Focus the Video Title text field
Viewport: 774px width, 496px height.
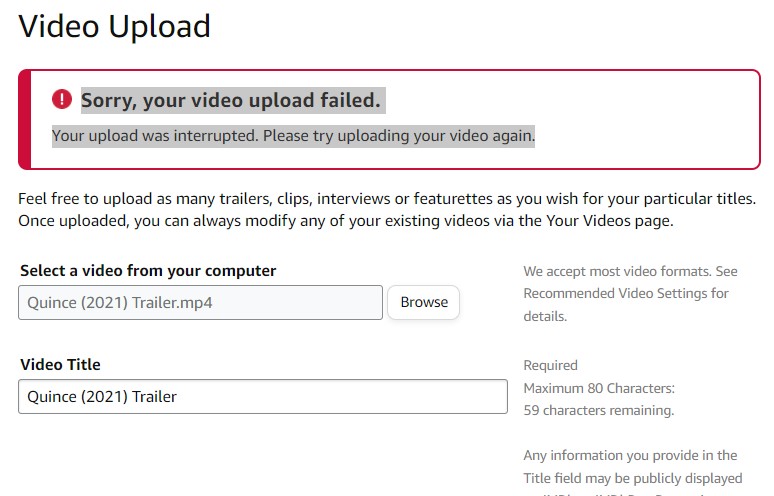[263, 396]
